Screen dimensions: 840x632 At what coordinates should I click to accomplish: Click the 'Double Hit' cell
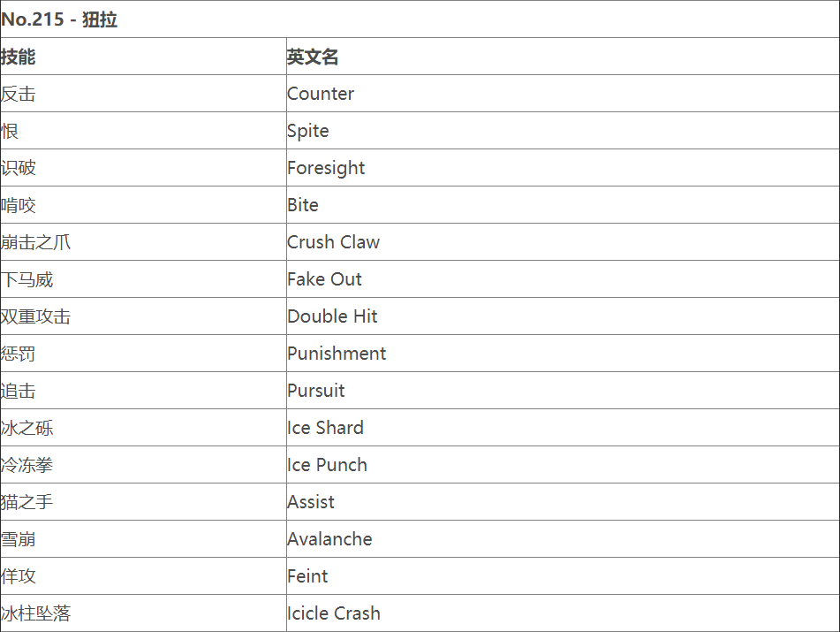coord(332,316)
